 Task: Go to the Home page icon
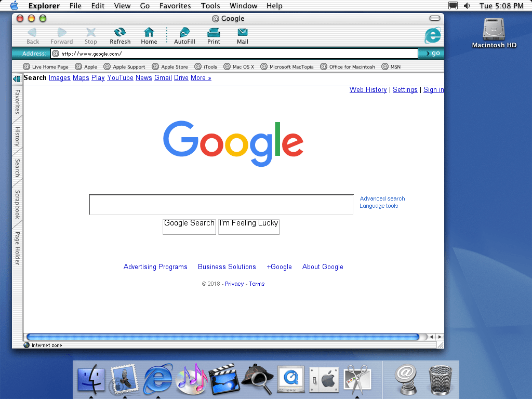[x=149, y=33]
